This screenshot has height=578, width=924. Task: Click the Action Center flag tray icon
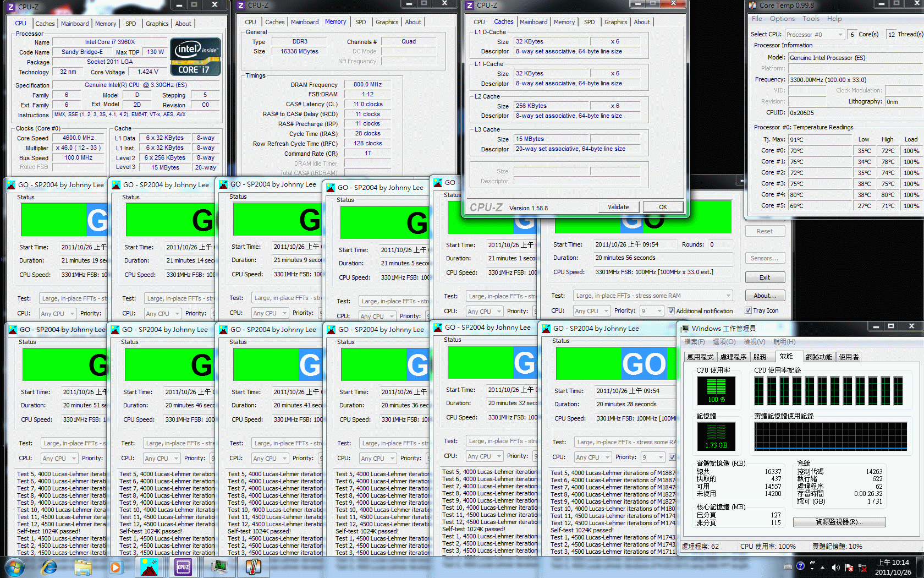click(x=849, y=567)
